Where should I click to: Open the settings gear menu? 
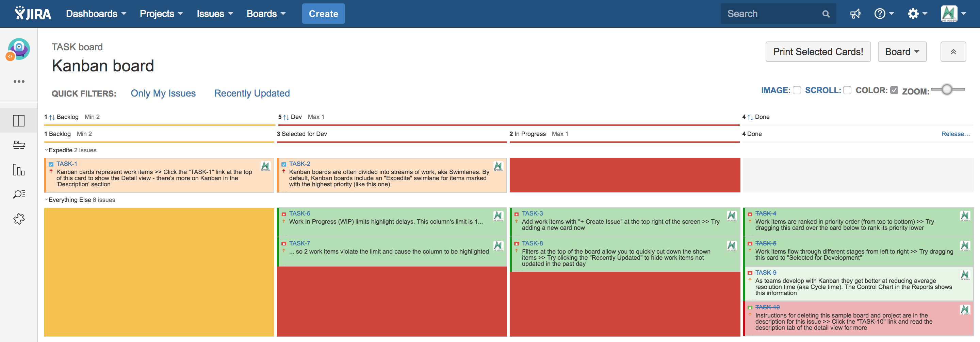click(x=917, y=14)
